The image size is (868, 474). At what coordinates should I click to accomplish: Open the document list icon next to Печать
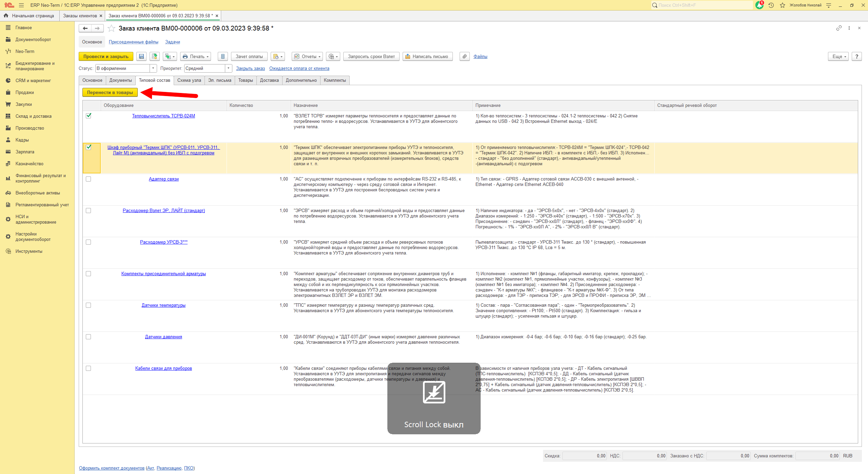pos(223,56)
